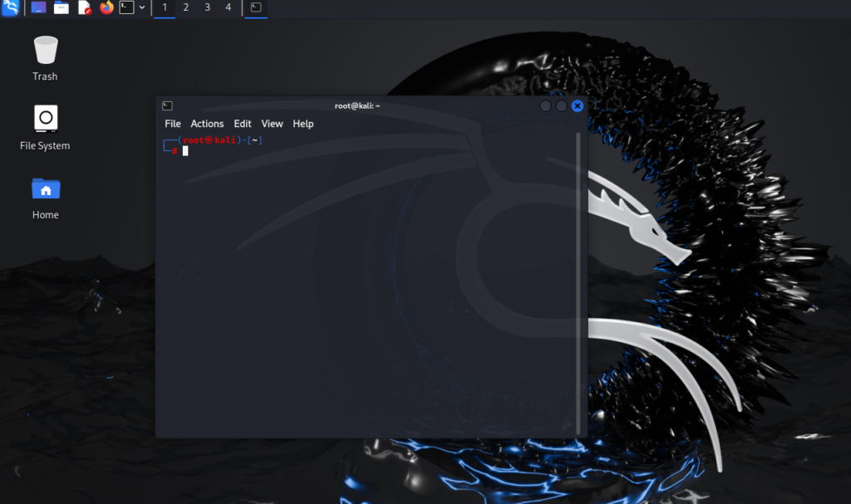Open the Kali applications menu

point(11,8)
